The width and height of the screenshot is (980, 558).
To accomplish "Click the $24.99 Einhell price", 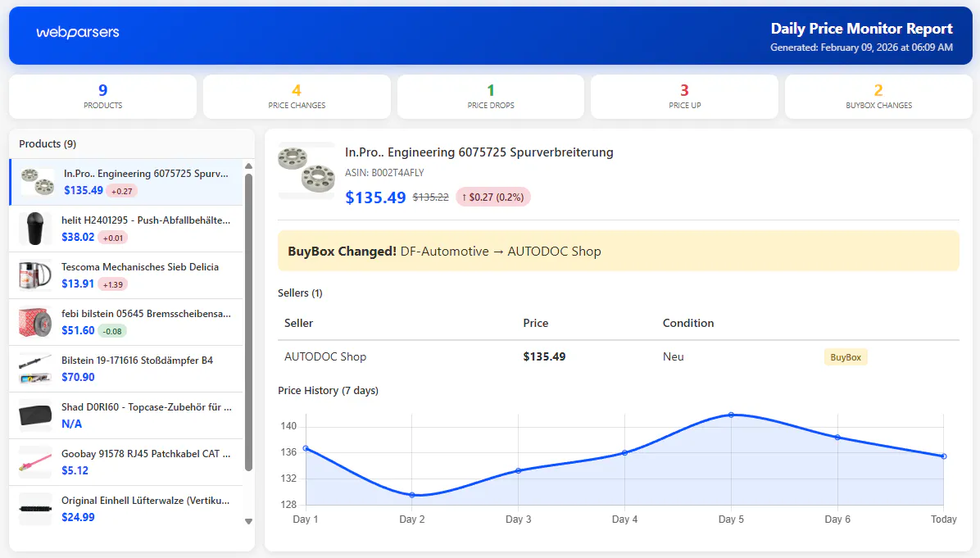I will 78,517.
